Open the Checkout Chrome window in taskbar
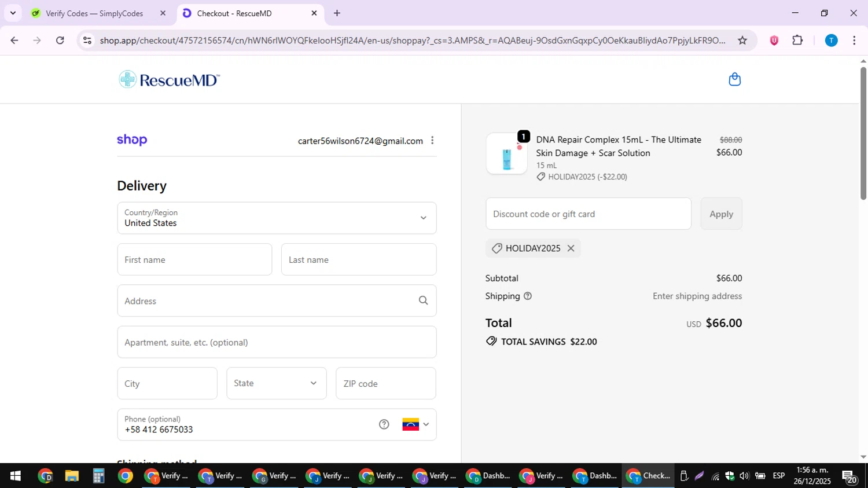The height and width of the screenshot is (488, 868). click(x=649, y=476)
